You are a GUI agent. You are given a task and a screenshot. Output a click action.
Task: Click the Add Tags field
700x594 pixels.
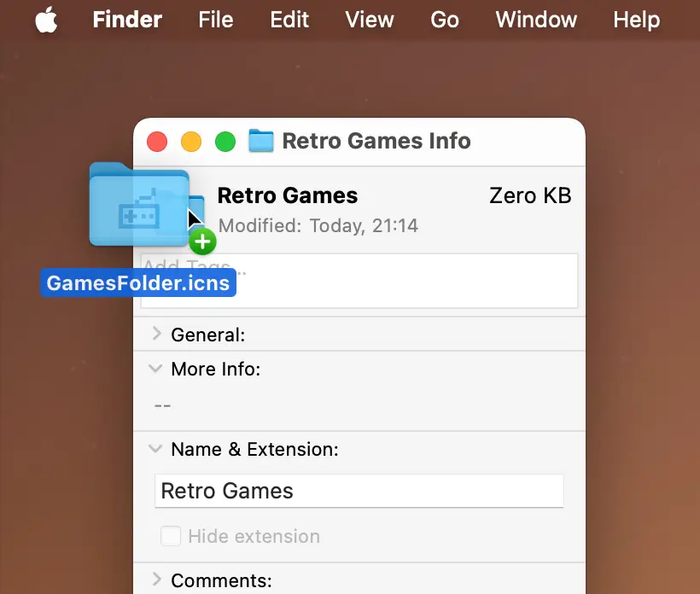(359, 281)
